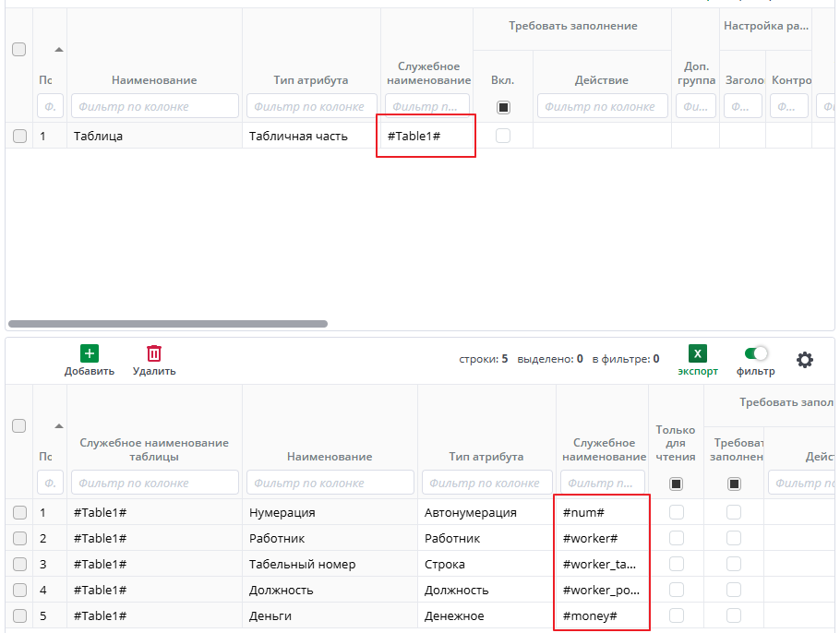Select all rows checkbox in lower table header

19,426
